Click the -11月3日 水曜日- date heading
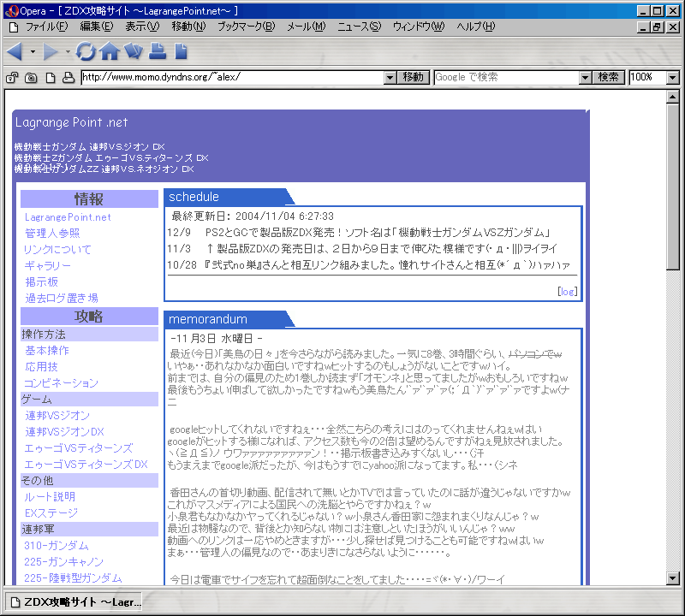The width and height of the screenshot is (685, 616). coord(217,338)
